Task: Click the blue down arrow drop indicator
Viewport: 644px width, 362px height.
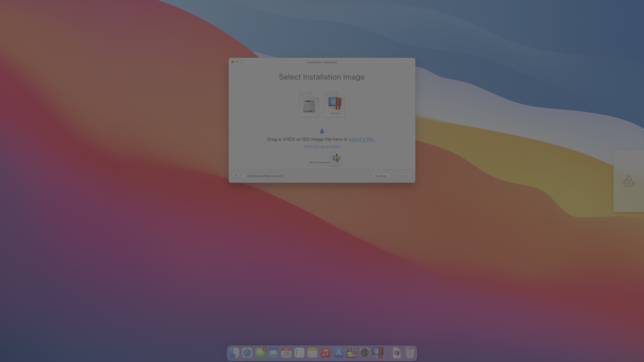Action: click(x=322, y=131)
